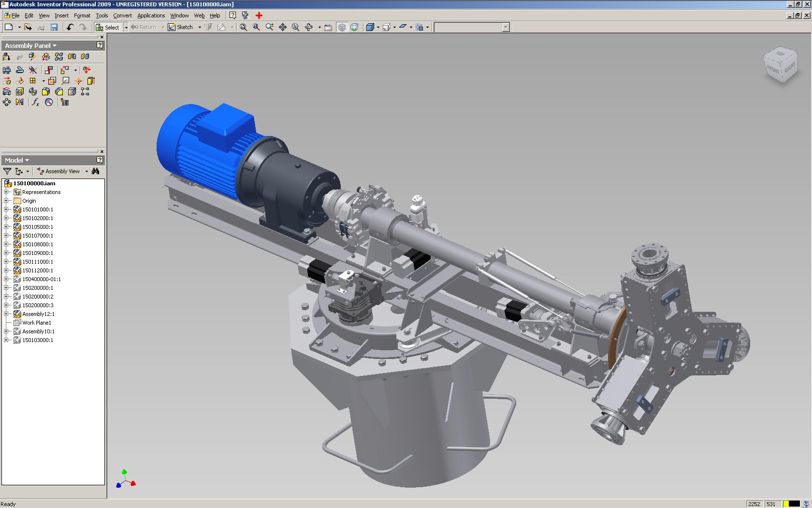
Task: Open the Insert menu
Action: [x=61, y=15]
